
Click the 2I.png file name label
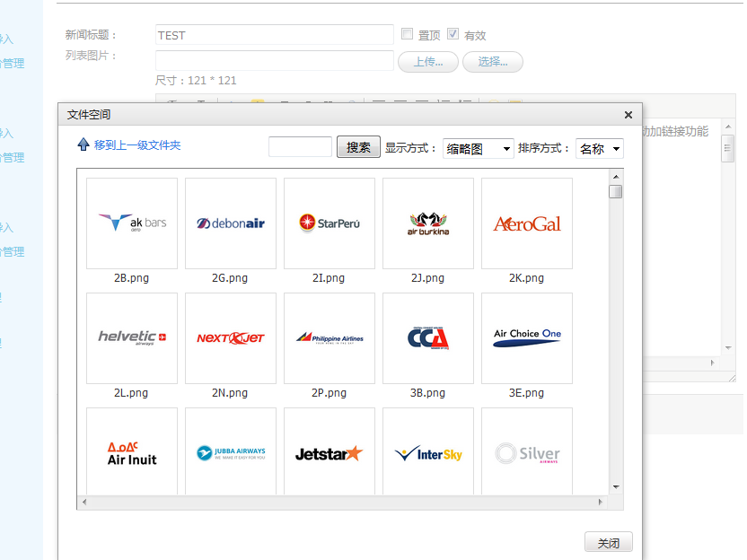click(329, 278)
